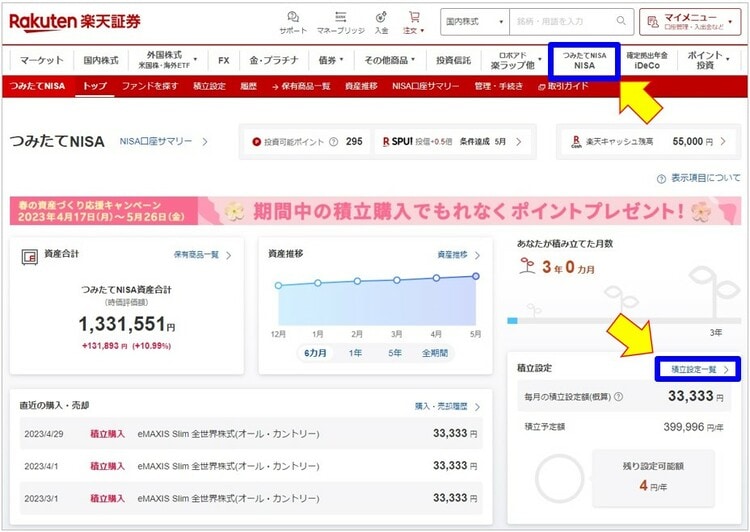Open the つみたてNISA NISA menu item
Image resolution: width=750 pixels, height=532 pixels.
click(584, 60)
